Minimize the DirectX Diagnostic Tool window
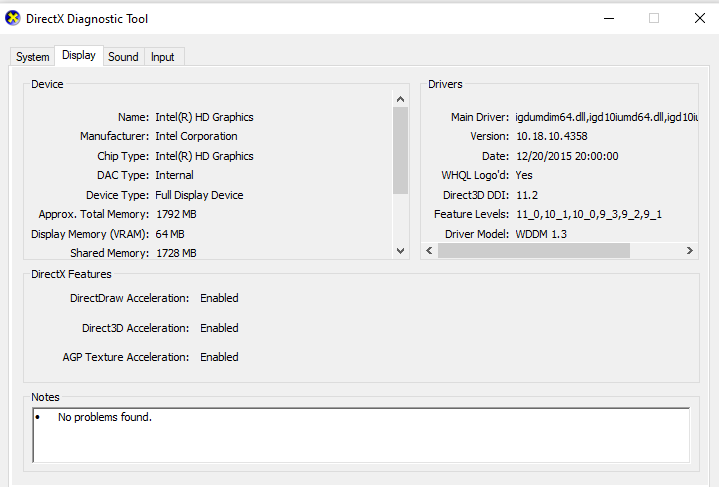The height and width of the screenshot is (487, 719). pos(608,18)
